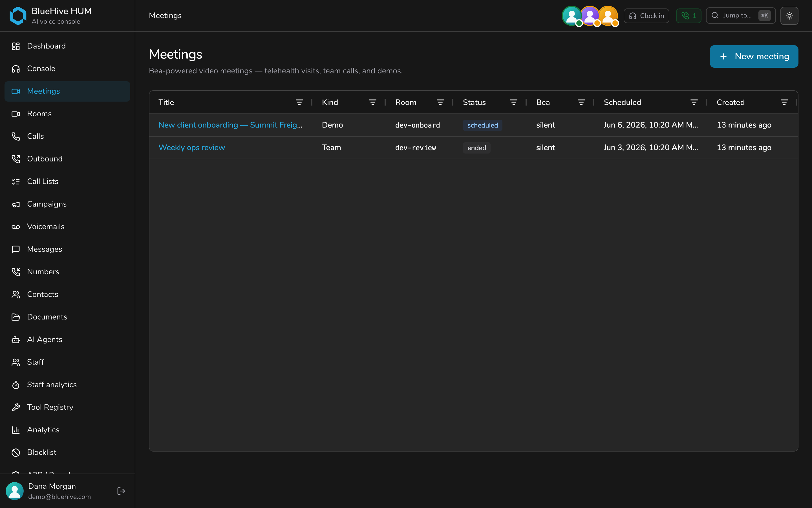Click the Rooms camera icon

(x=16, y=114)
